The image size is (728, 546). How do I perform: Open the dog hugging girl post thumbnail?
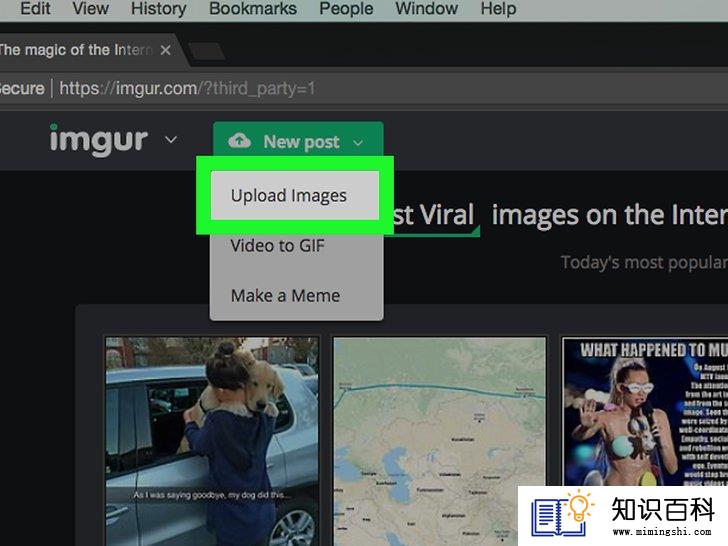[212, 441]
